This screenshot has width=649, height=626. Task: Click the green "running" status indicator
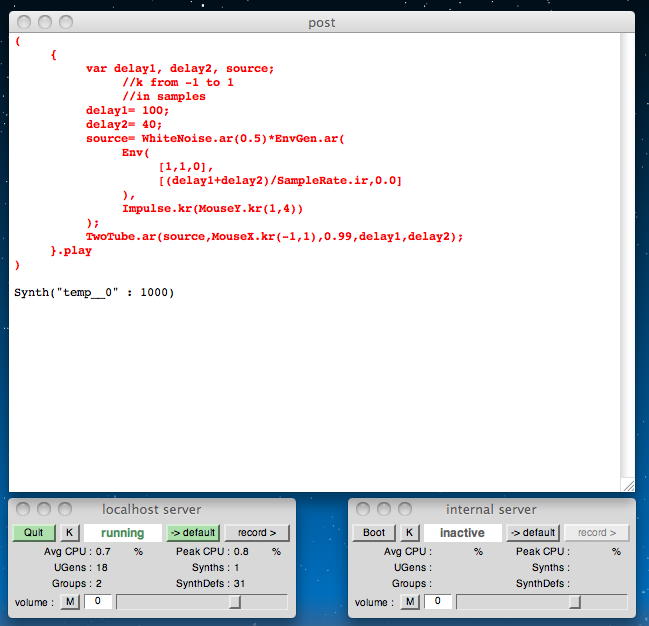pyautogui.click(x=122, y=533)
